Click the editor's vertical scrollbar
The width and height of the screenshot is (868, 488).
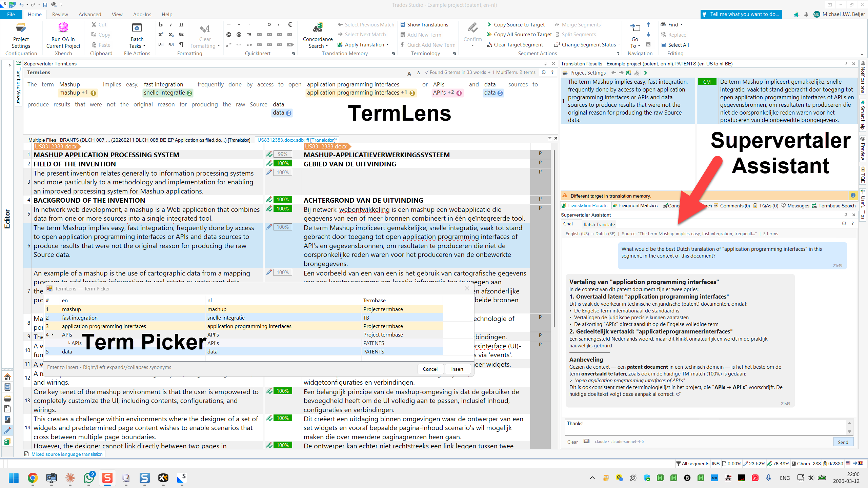tap(554, 237)
